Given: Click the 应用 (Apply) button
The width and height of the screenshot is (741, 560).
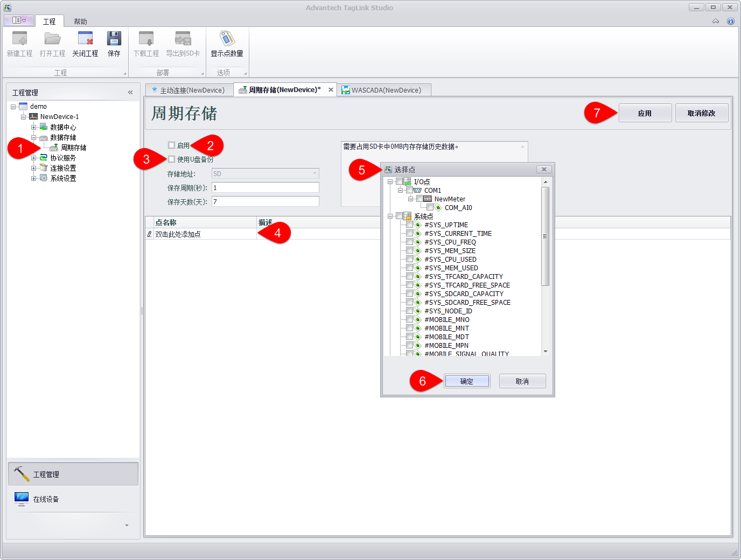Looking at the screenshot, I should coord(645,113).
